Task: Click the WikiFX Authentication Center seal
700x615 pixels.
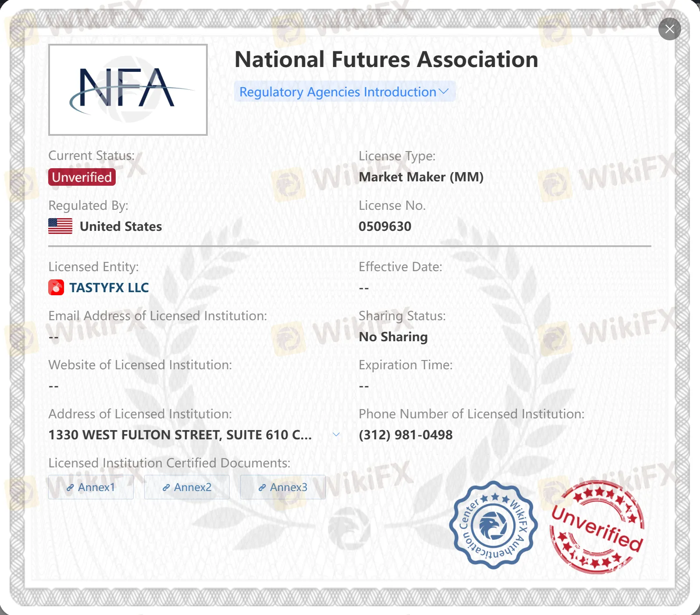Action: (494, 525)
